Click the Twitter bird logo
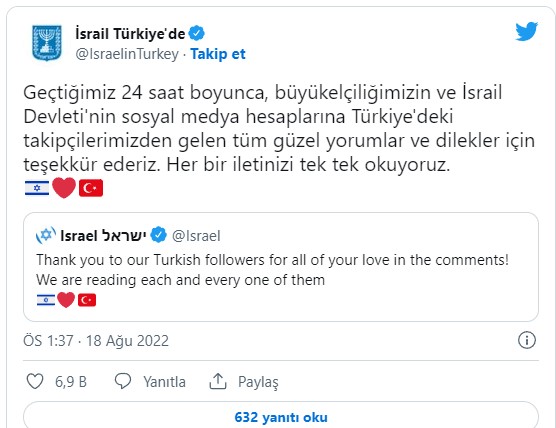 [x=527, y=31]
